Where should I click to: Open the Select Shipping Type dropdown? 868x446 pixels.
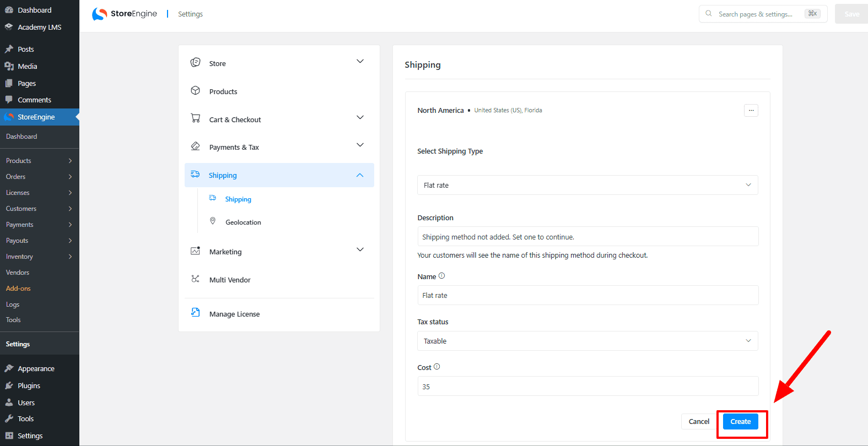(587, 185)
